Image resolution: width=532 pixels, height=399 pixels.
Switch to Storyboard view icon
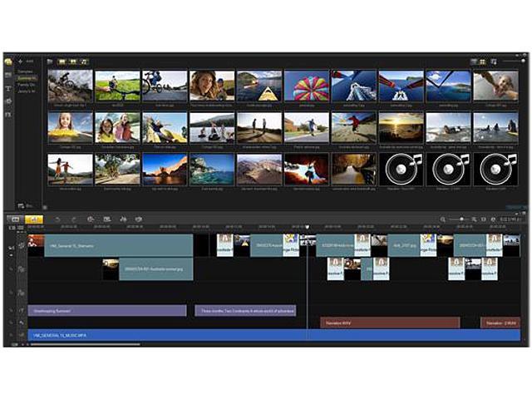[x=14, y=219]
